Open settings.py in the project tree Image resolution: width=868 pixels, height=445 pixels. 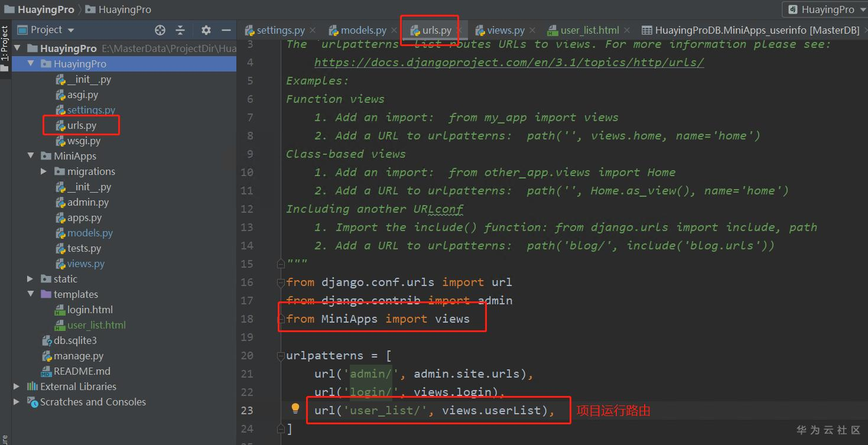[x=91, y=110]
